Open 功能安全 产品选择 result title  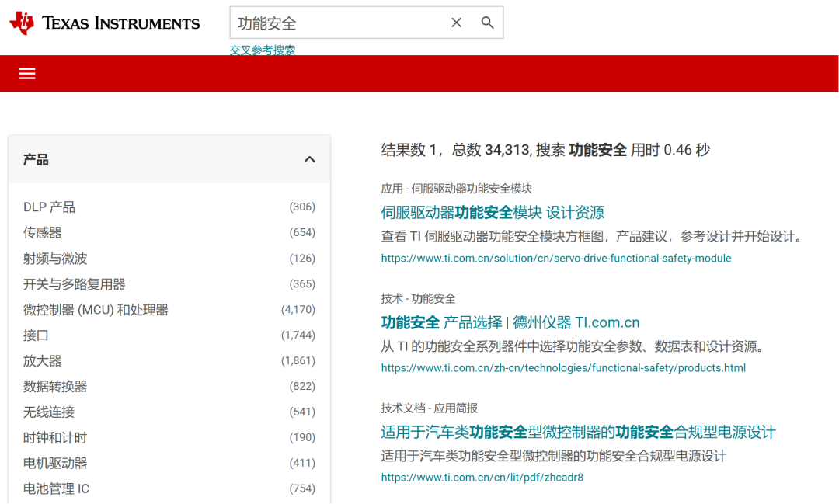point(510,322)
